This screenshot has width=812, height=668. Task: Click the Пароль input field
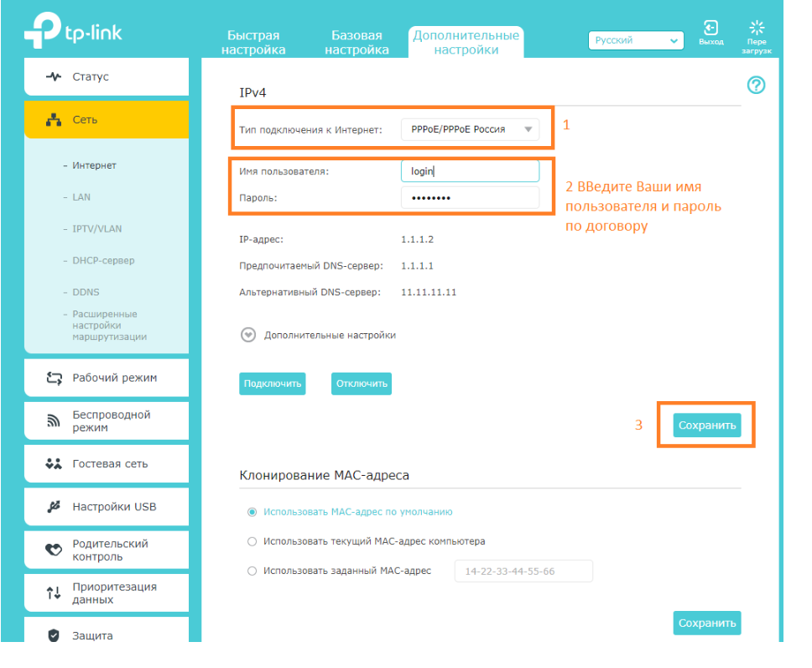pos(470,197)
